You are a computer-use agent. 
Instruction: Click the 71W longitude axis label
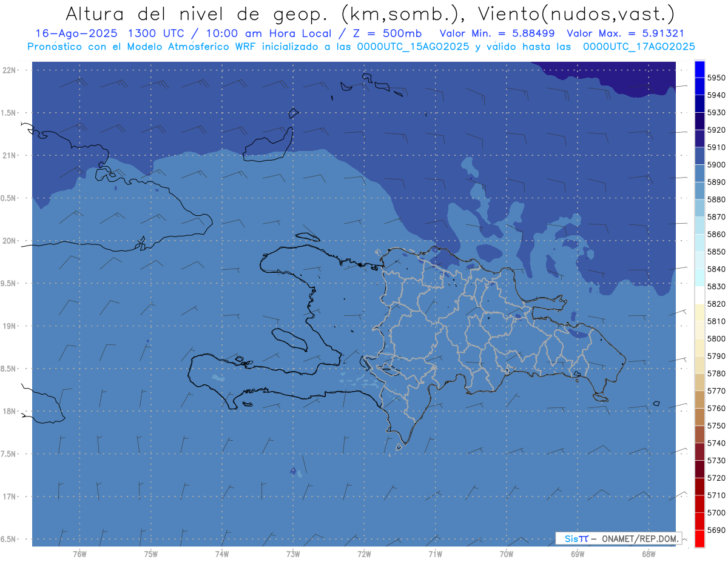(x=435, y=554)
